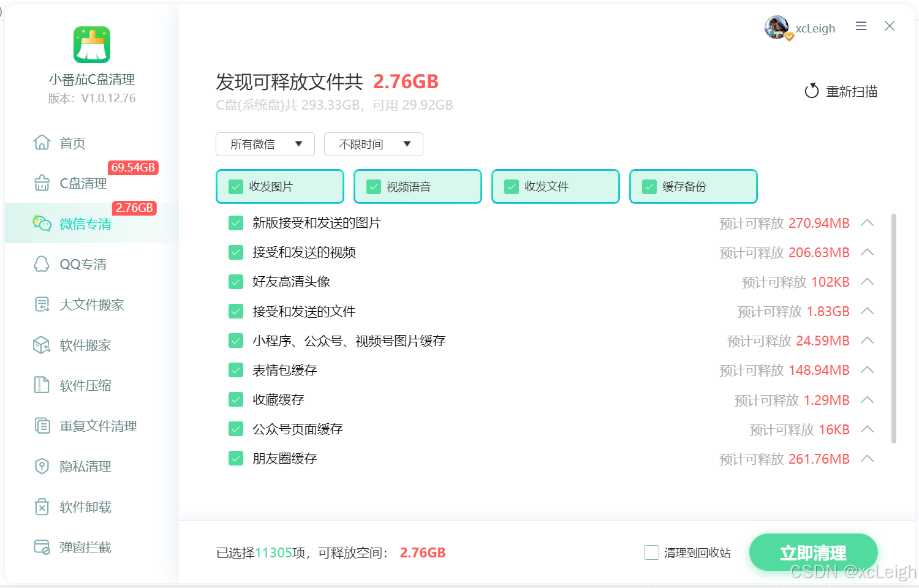Screen dimensions: 919x588
Task: Click the 朋友圈缓存 row label
Action: [285, 458]
